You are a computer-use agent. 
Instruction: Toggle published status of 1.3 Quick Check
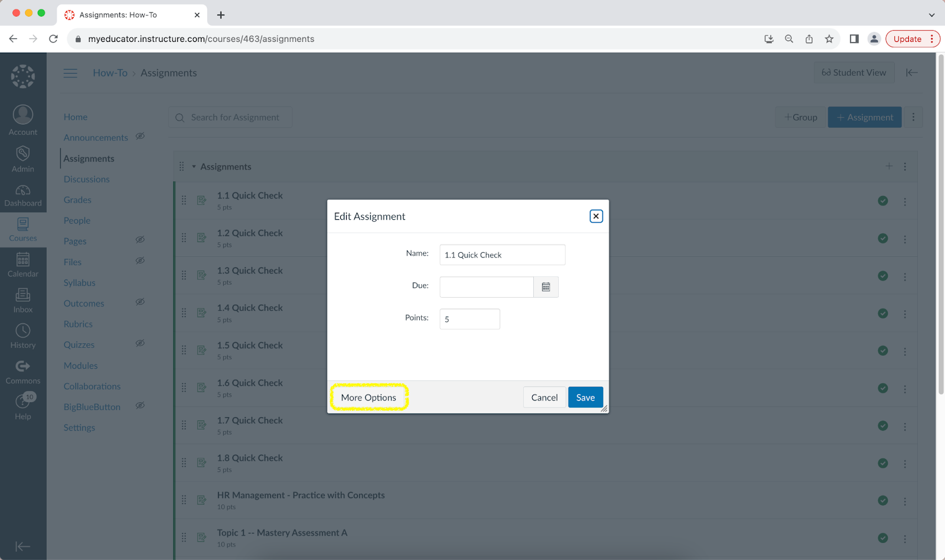(883, 276)
